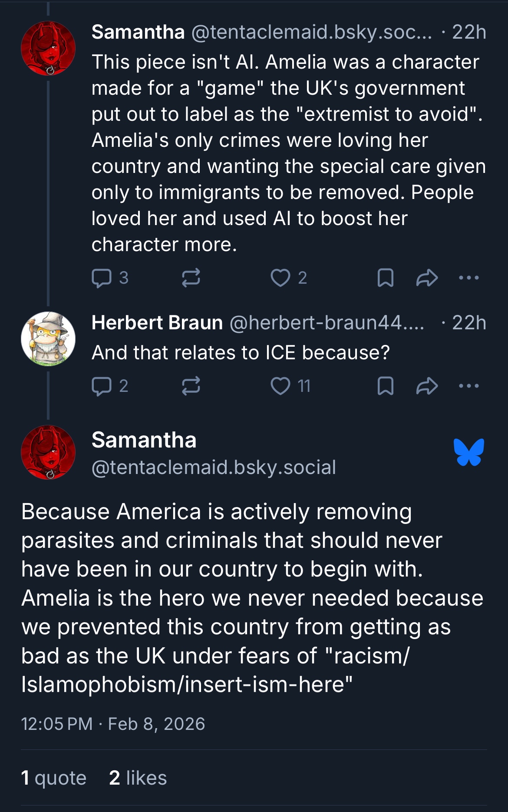Repost Samantha's first post
Screen dimensions: 508x812
pos(191,278)
